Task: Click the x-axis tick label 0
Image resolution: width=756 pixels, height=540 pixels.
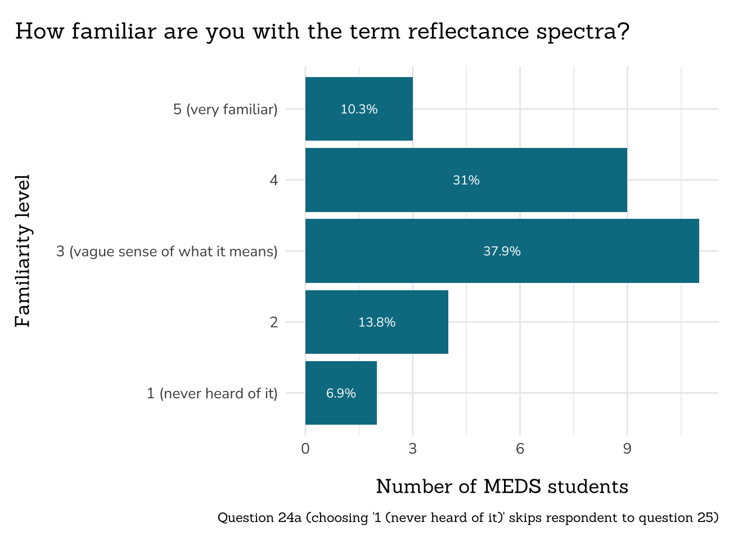Action: 305,448
